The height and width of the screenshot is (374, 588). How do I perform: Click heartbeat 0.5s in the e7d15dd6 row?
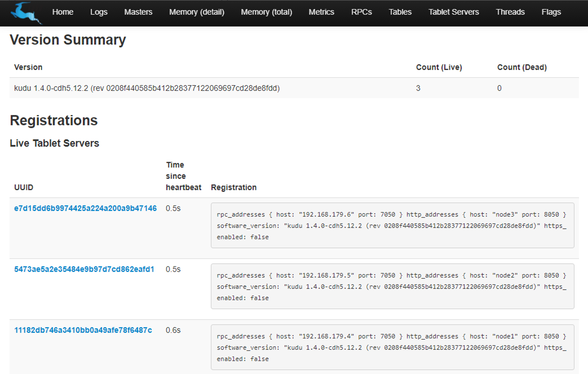click(173, 208)
